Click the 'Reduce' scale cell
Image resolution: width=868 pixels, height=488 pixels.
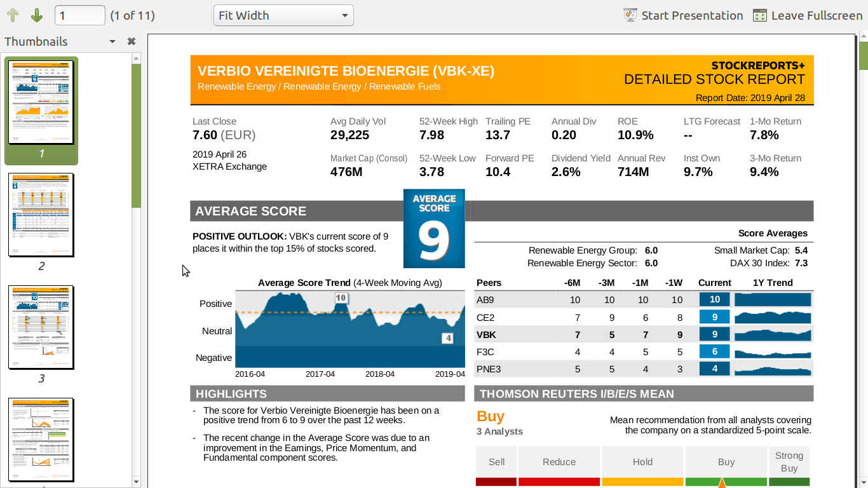click(559, 462)
